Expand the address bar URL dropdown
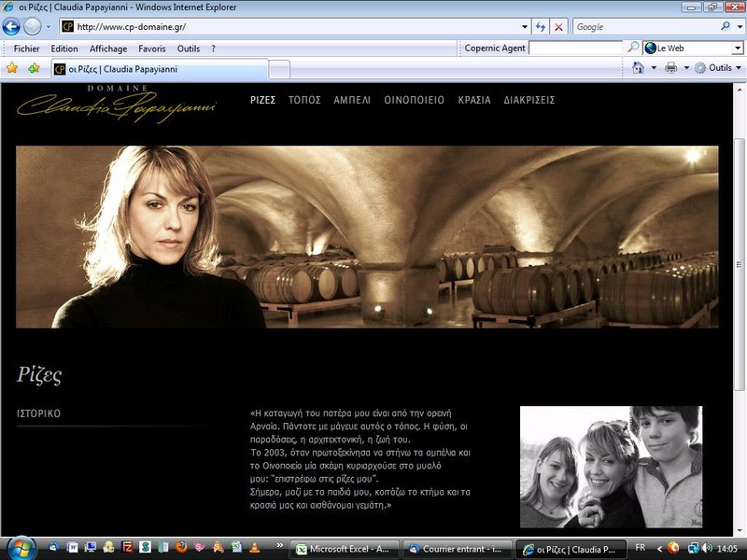Viewport: 747px width, 560px height. click(x=525, y=27)
